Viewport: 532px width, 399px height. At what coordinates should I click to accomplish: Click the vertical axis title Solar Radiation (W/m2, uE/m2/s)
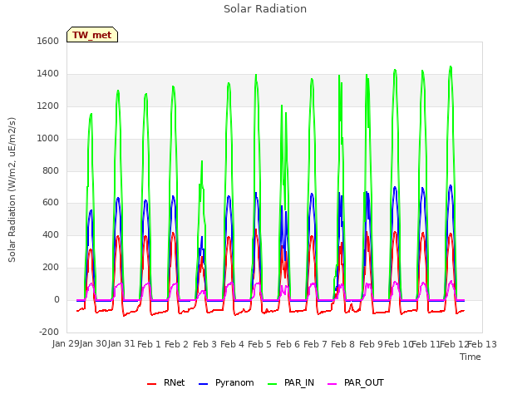tap(12, 190)
